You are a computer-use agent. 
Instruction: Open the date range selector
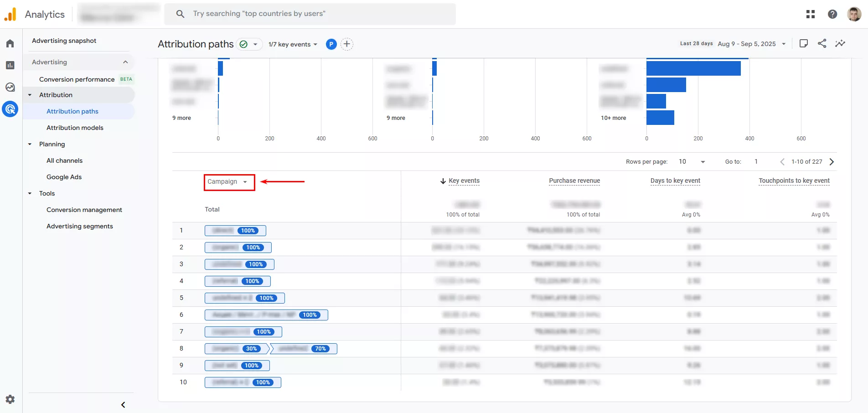pos(751,44)
